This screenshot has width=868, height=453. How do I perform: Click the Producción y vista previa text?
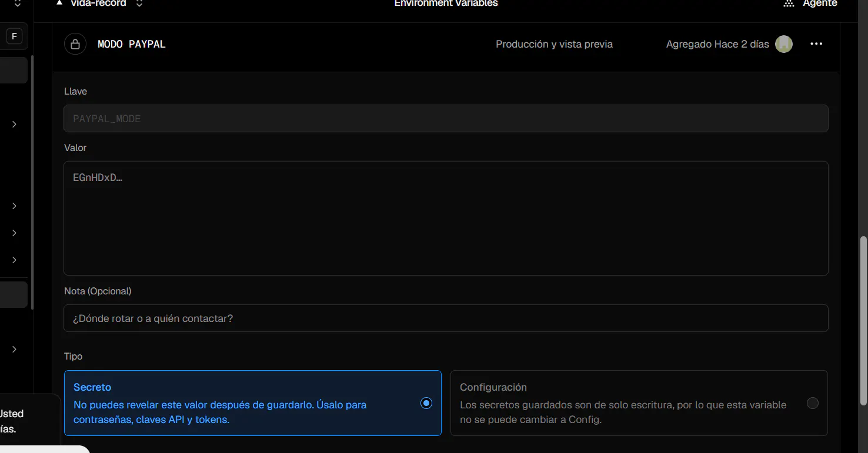pos(554,44)
